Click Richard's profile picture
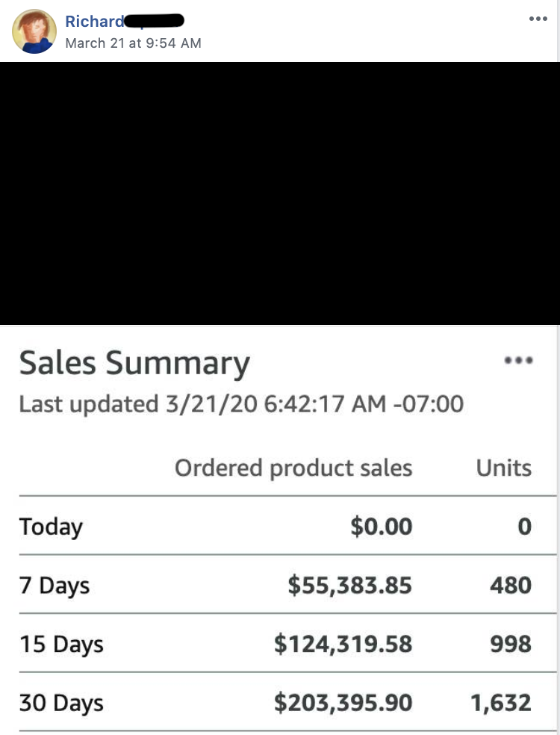This screenshot has height=735, width=560. point(34,31)
